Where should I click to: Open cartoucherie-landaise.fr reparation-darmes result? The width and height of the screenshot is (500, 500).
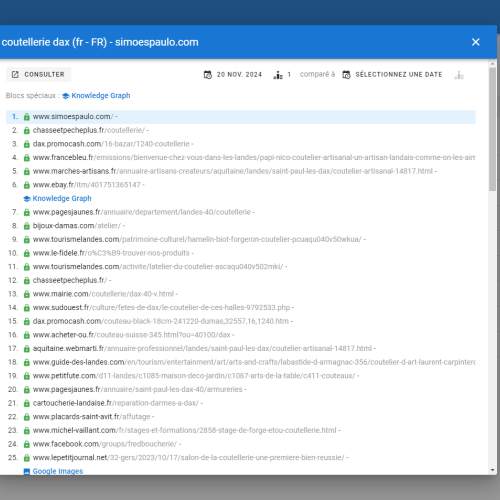116,403
